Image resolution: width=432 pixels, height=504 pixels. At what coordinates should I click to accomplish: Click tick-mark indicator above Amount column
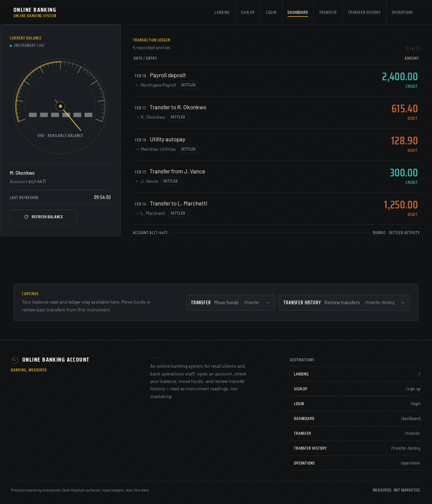click(x=412, y=49)
